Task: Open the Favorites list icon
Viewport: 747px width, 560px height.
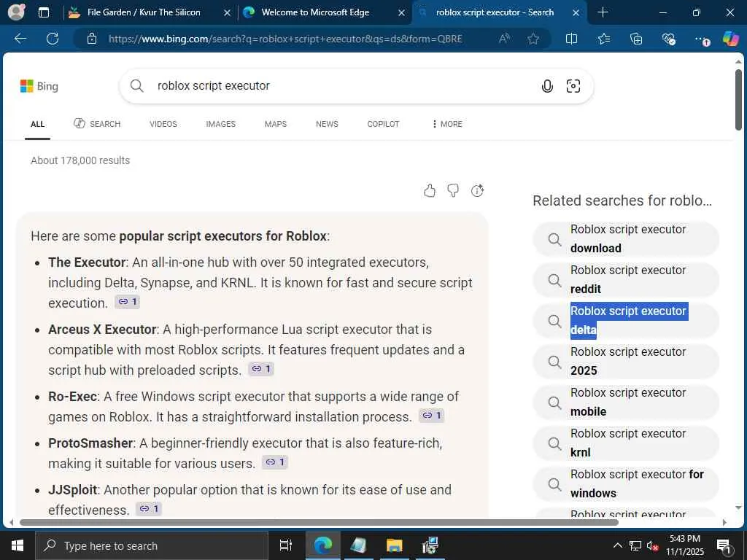Action: pos(603,39)
